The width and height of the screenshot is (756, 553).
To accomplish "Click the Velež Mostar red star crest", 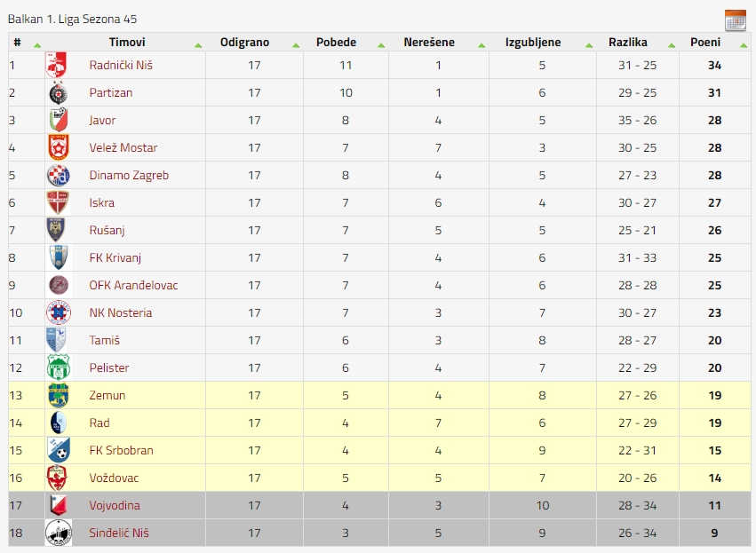I will tap(59, 147).
